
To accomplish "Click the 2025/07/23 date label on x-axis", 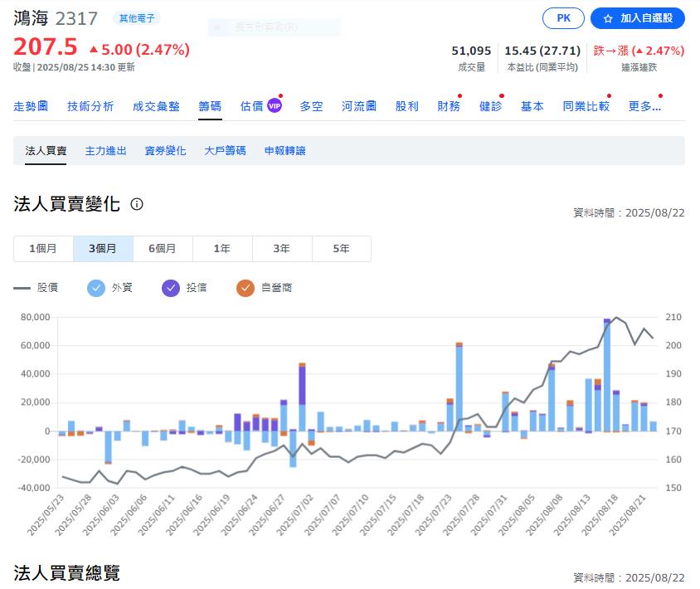I will tap(434, 515).
